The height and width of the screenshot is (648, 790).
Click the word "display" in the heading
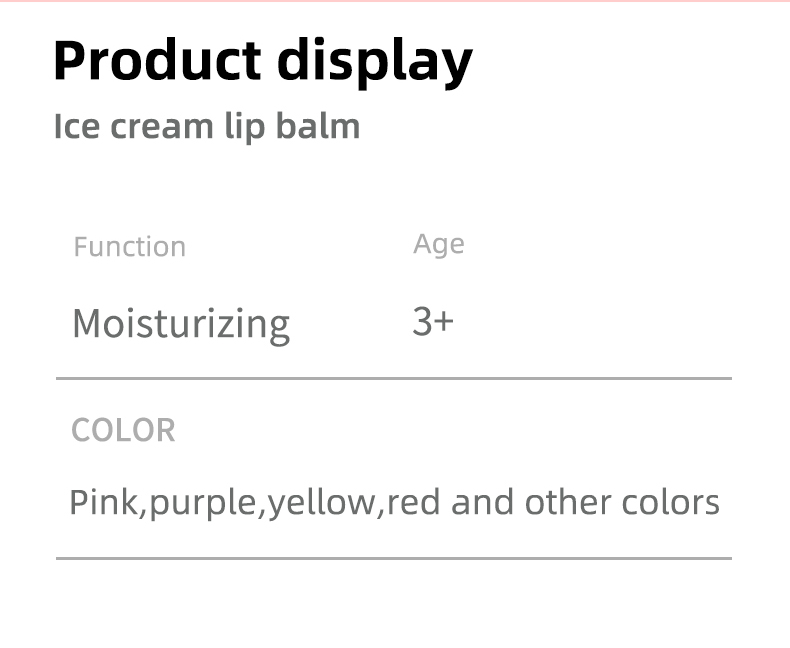coord(373,64)
